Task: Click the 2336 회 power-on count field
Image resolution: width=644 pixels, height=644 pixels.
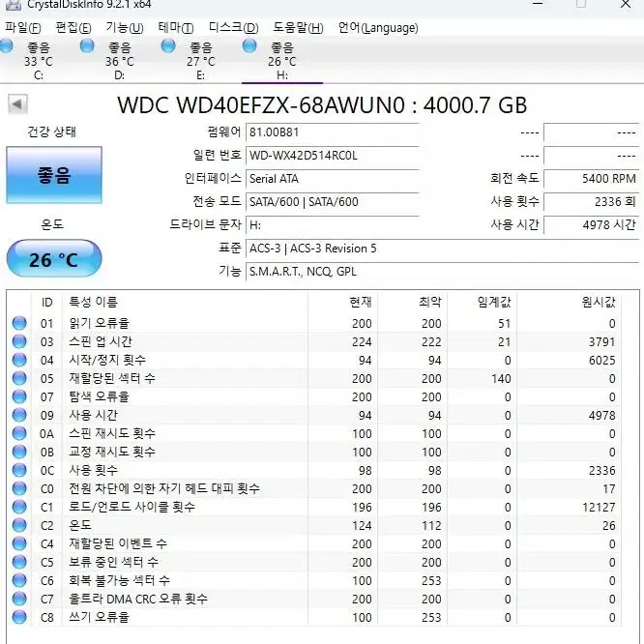Action: tap(591, 202)
